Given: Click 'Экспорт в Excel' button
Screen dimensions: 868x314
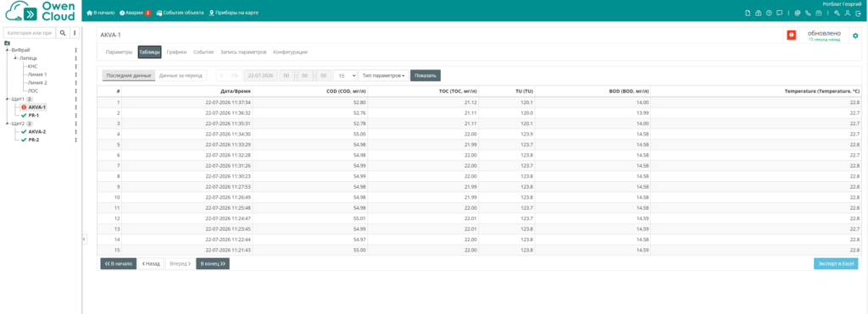Looking at the screenshot, I should point(836,264).
